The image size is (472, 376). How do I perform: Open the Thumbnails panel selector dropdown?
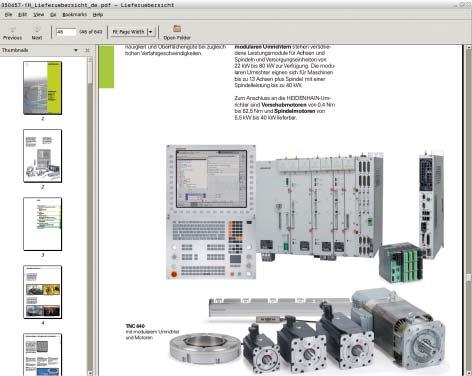click(x=76, y=50)
